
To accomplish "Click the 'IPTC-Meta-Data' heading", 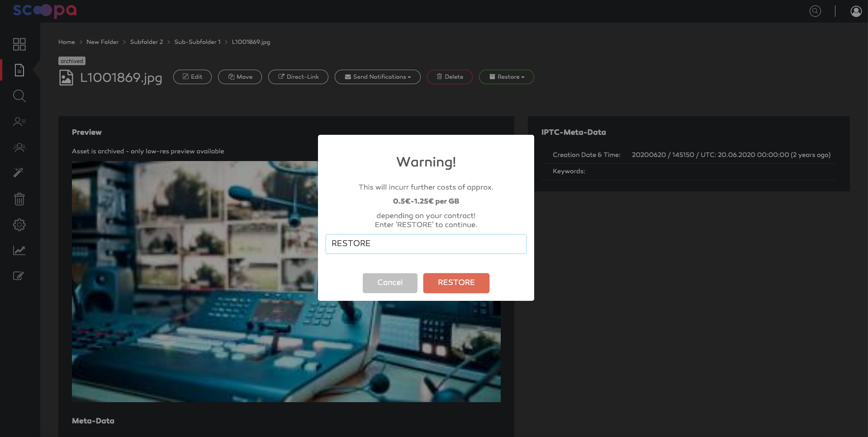I will pos(574,133).
